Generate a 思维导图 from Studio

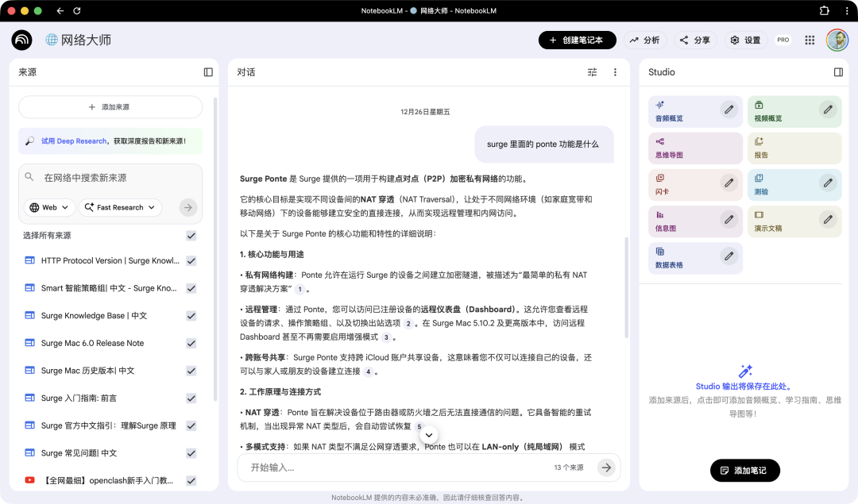coord(695,148)
